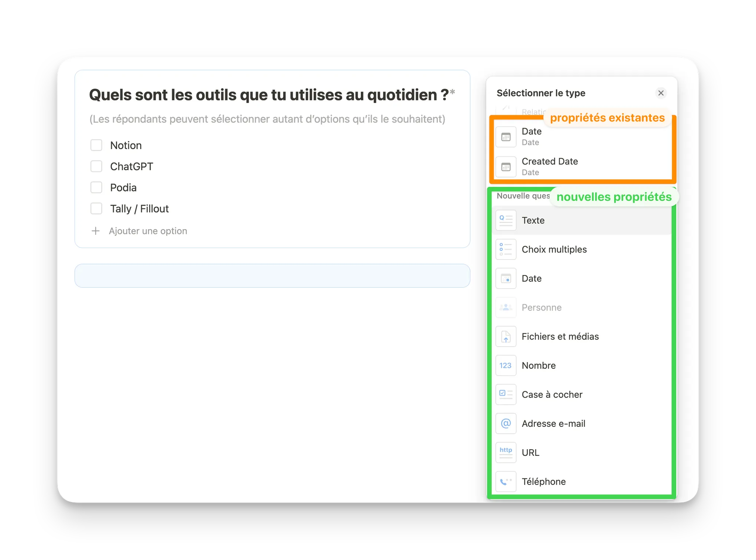756x560 pixels.
Task: Click the Created Date calendar icon
Action: (x=506, y=166)
